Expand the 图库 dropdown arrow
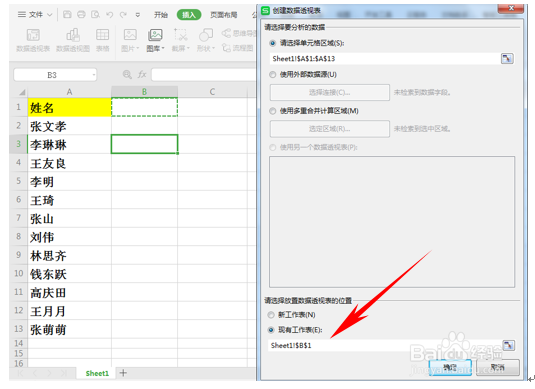This screenshot has width=535, height=389. 163,48
